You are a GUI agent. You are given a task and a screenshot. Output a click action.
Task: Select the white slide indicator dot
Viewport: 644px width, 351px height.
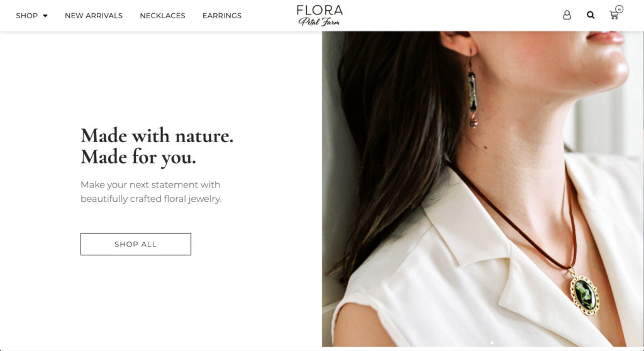click(492, 342)
